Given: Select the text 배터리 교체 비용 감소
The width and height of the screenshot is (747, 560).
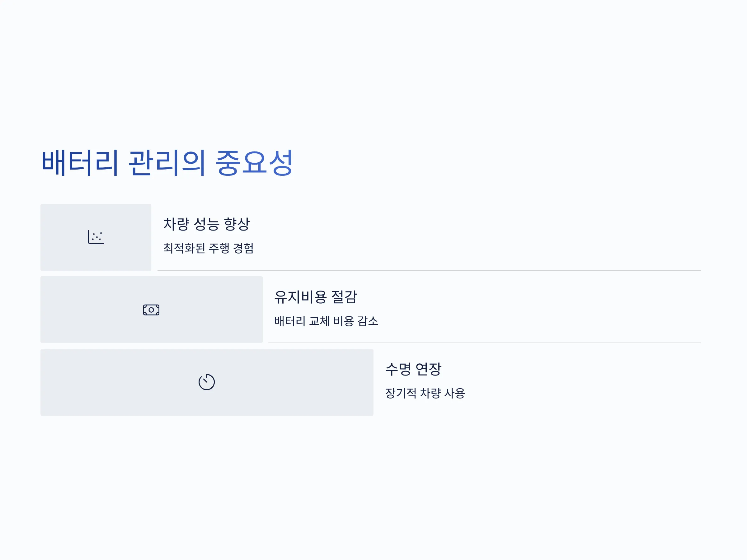Looking at the screenshot, I should pyautogui.click(x=326, y=321).
